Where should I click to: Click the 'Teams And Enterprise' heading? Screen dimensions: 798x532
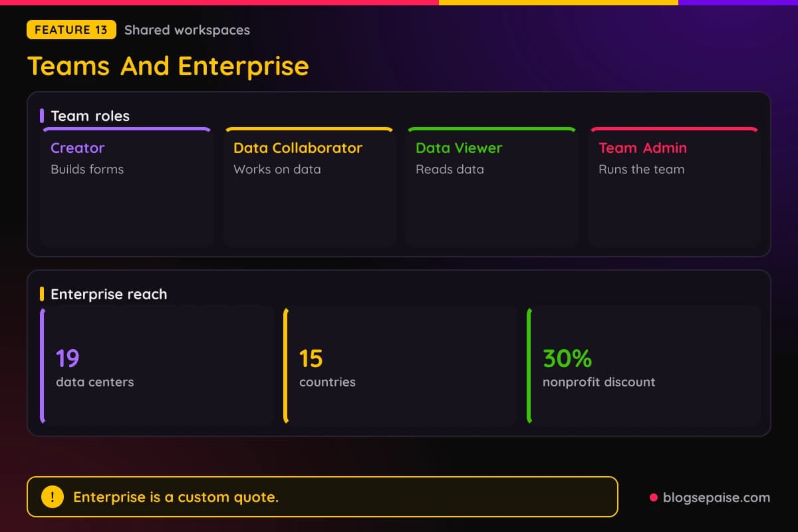pos(168,66)
